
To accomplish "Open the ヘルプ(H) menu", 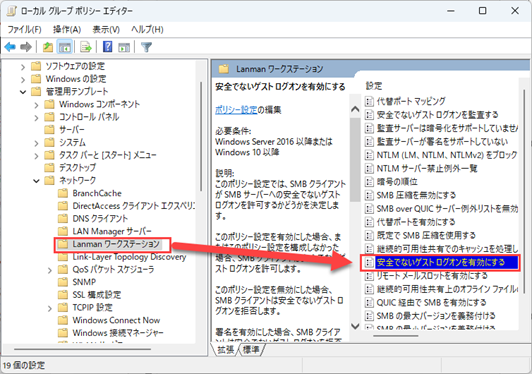I will [147, 30].
